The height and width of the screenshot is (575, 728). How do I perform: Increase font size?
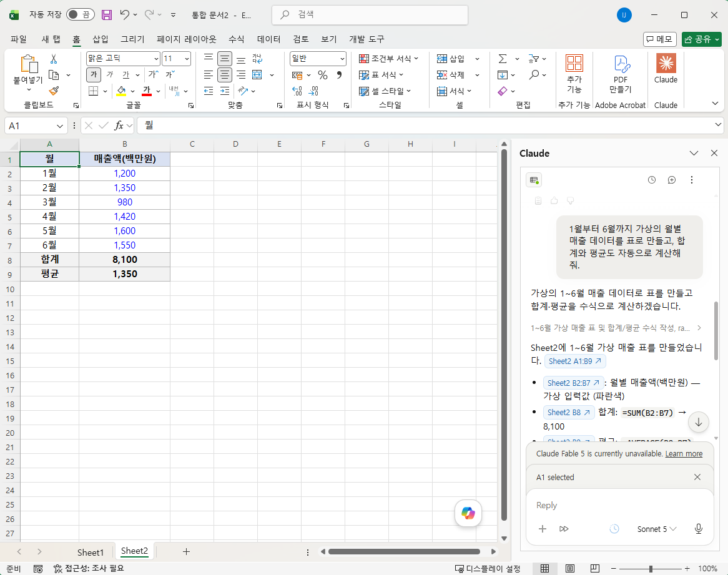[x=153, y=75]
